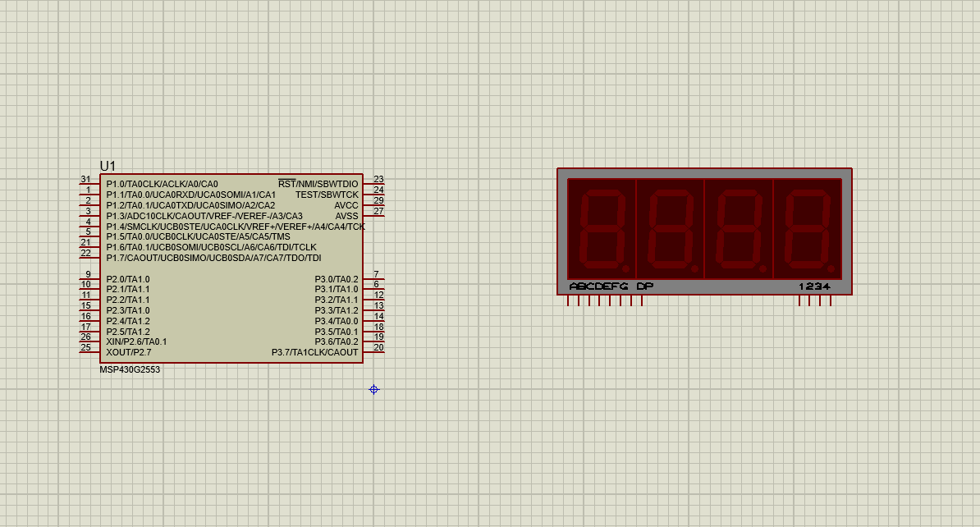The height and width of the screenshot is (527, 980).
Task: Click the blue origin crosshair marker
Action: tap(373, 389)
